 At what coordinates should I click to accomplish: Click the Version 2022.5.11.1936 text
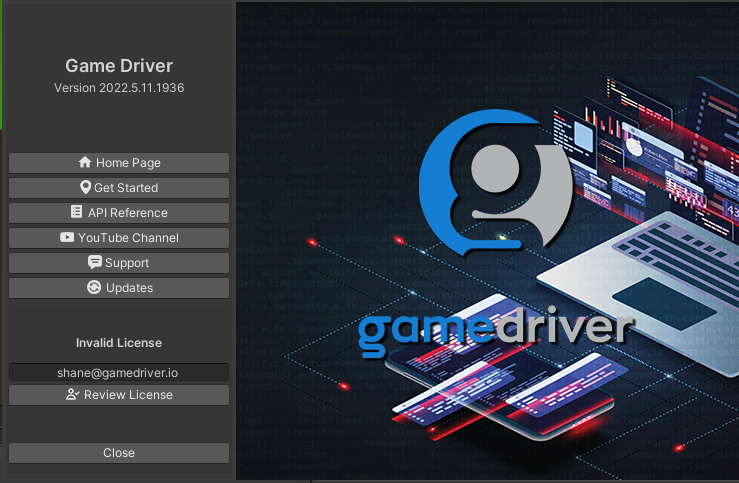coord(119,88)
